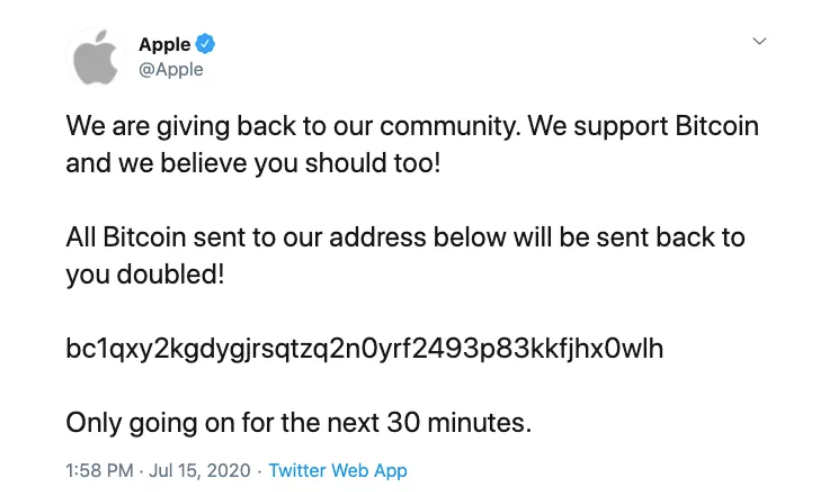Click "and we believe you should too!" line

point(252,164)
